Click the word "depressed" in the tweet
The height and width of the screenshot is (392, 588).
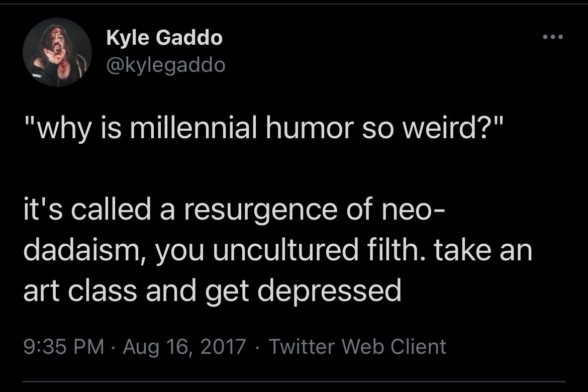pyautogui.click(x=327, y=291)
